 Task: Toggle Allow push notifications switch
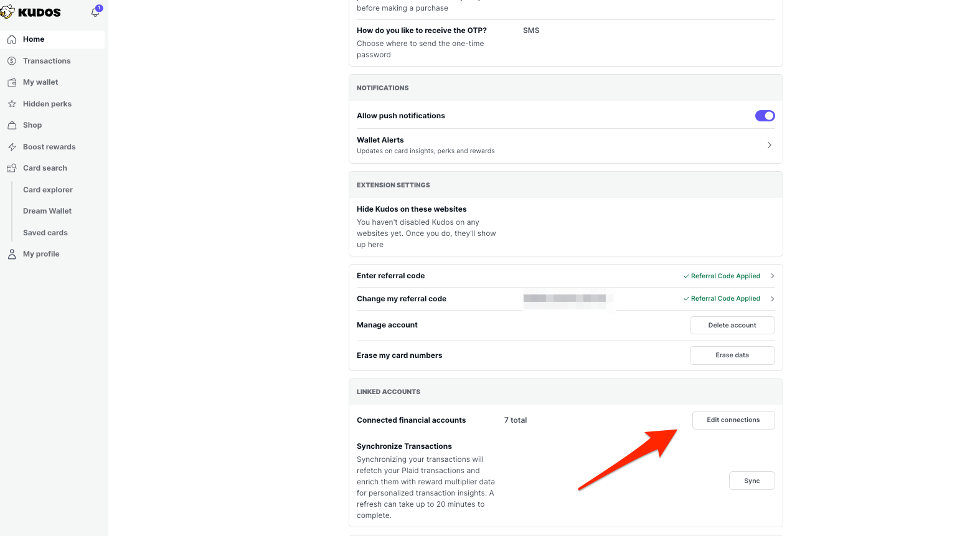click(765, 116)
